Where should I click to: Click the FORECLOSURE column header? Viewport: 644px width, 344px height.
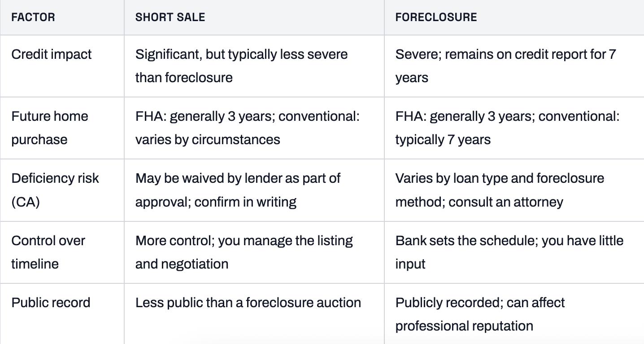coord(436,18)
